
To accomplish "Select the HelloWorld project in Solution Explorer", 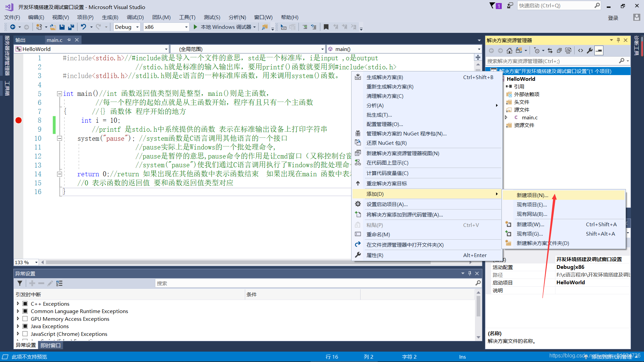I will coord(521,79).
